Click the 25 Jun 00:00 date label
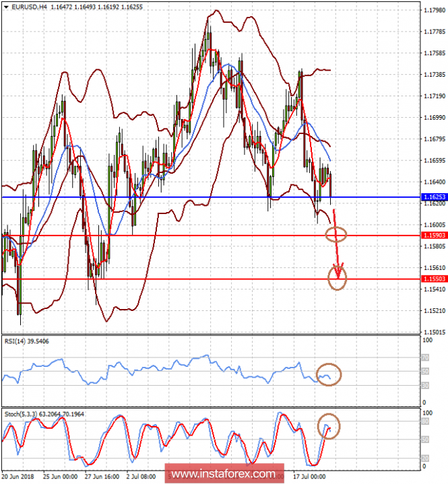 (x=60, y=477)
